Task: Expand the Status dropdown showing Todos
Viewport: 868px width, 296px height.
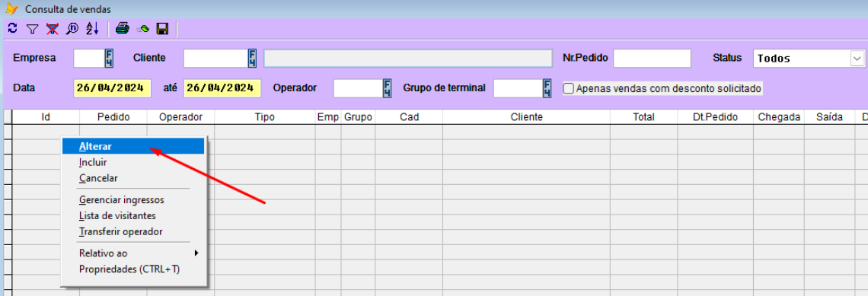Action: coord(857,58)
